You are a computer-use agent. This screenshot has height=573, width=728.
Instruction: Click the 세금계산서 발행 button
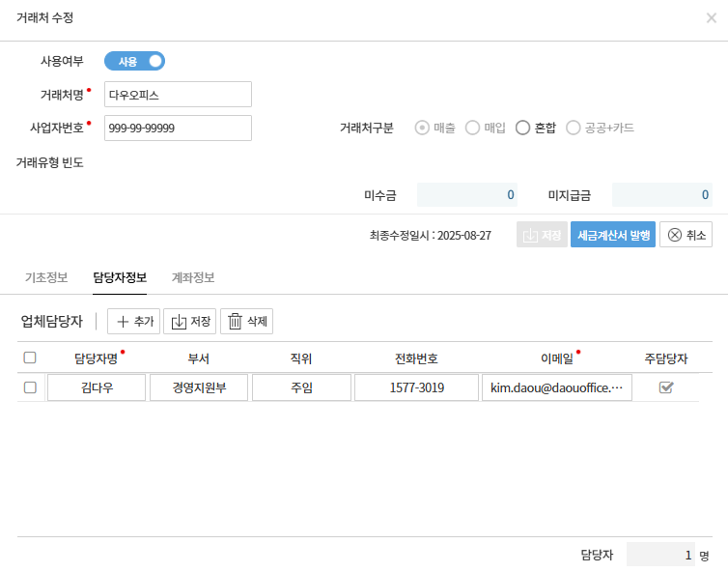tap(614, 235)
